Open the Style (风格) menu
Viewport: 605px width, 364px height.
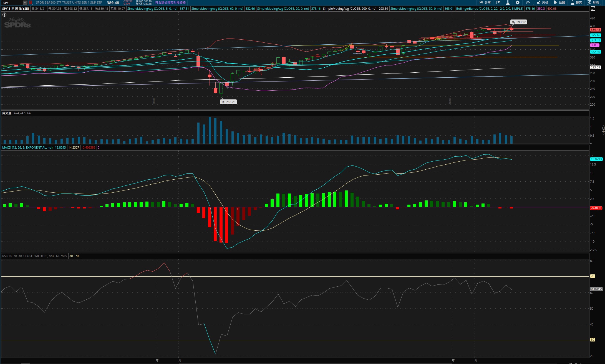click(x=543, y=2)
